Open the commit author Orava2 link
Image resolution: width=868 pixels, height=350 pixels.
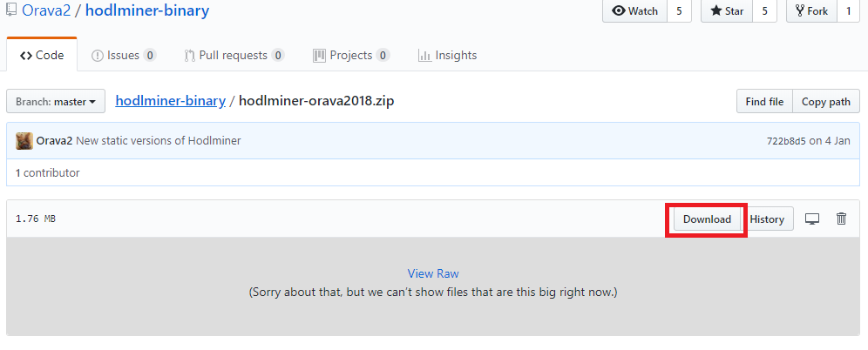click(x=54, y=141)
